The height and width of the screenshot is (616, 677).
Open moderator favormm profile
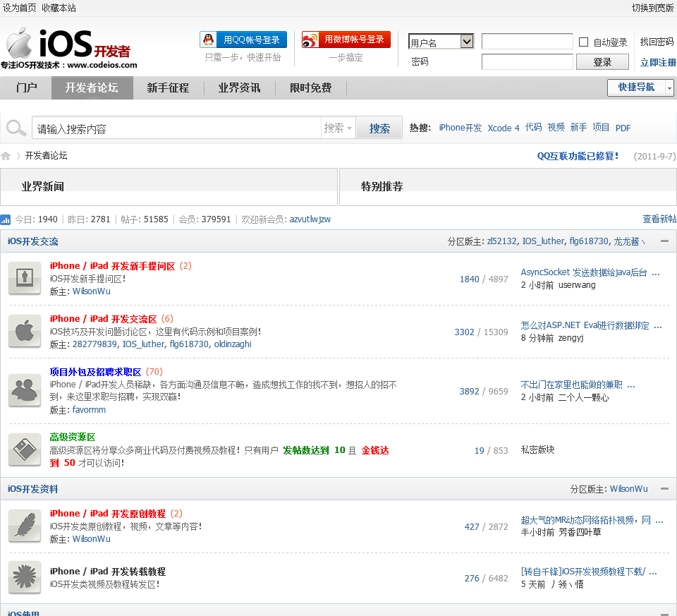pos(89,409)
